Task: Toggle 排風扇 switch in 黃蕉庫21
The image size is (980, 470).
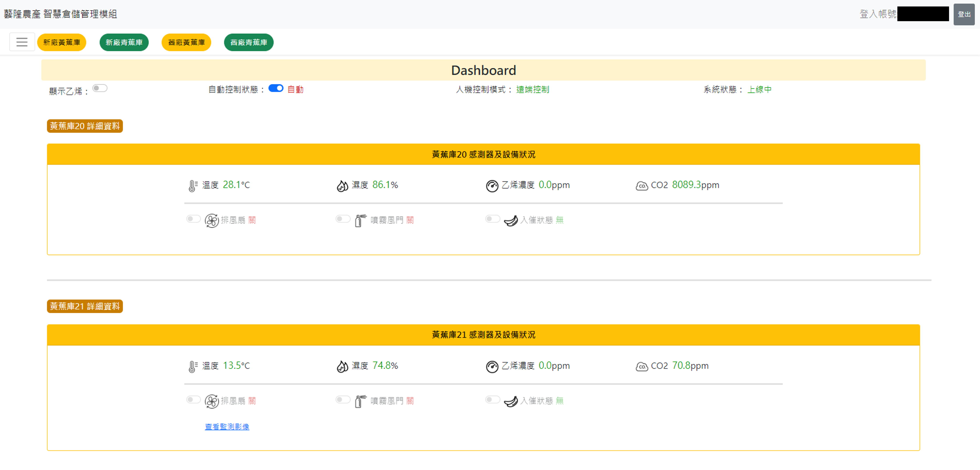Action: click(x=193, y=400)
